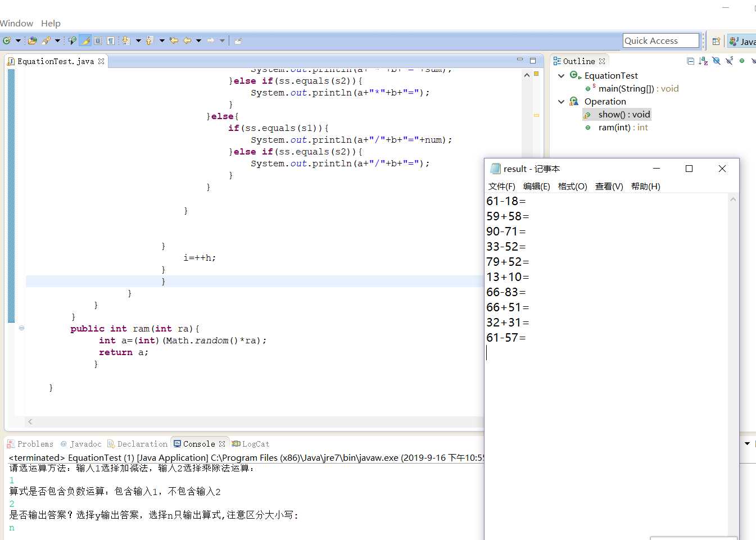The image size is (756, 540).
Task: Click the line '59+58=' in Notepad
Action: [x=508, y=216]
